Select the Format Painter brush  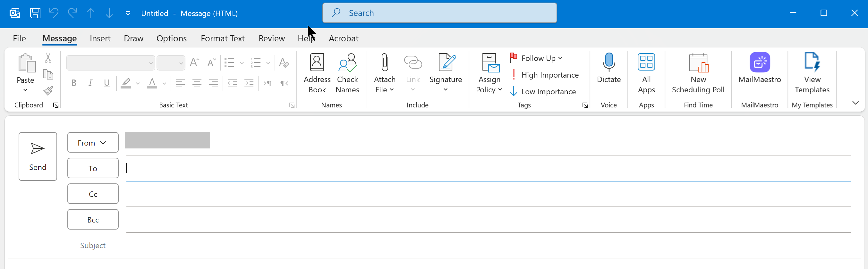[x=48, y=90]
